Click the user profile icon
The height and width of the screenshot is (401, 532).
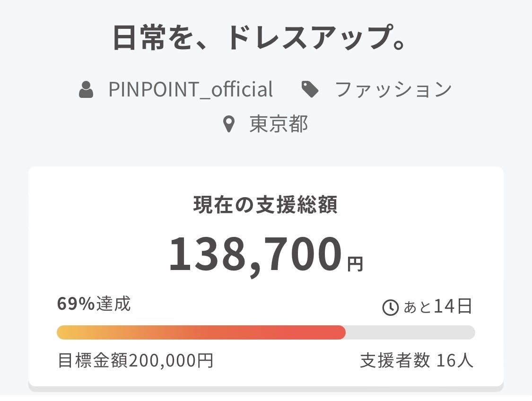tap(86, 89)
